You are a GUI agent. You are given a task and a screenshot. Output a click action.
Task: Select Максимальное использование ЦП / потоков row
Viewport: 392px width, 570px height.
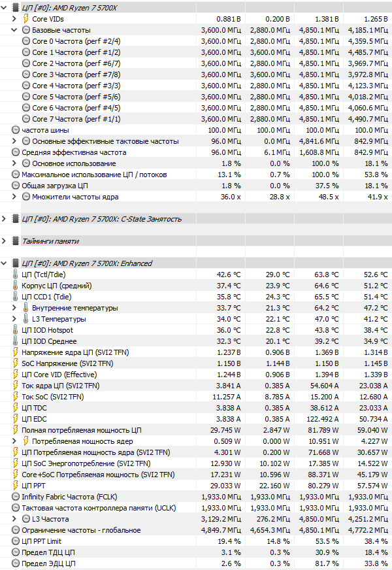coord(196,175)
